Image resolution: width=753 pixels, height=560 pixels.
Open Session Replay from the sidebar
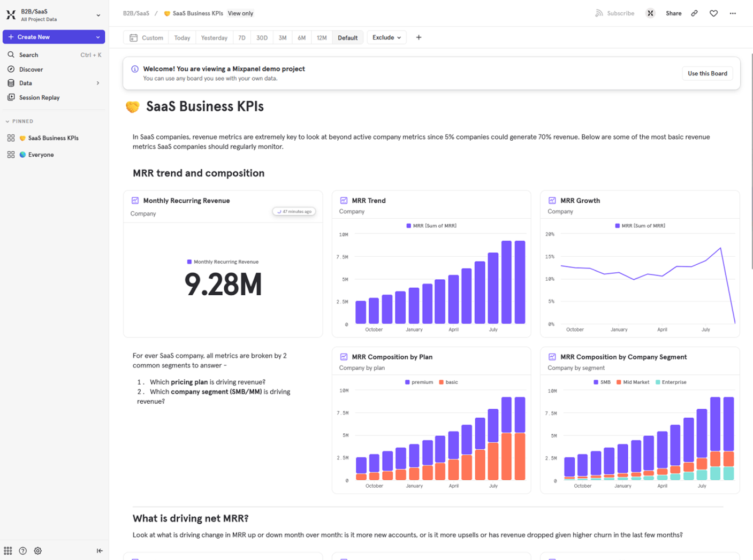tap(39, 97)
